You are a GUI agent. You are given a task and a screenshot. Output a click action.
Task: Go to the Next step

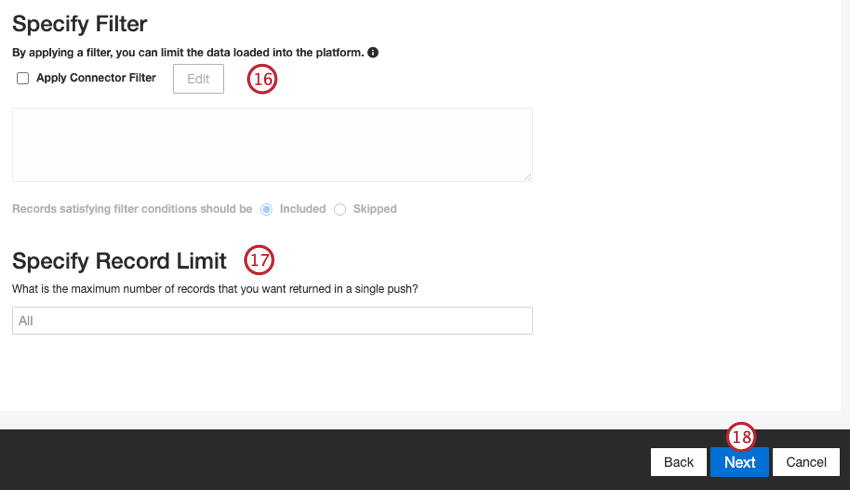pyautogui.click(x=739, y=462)
